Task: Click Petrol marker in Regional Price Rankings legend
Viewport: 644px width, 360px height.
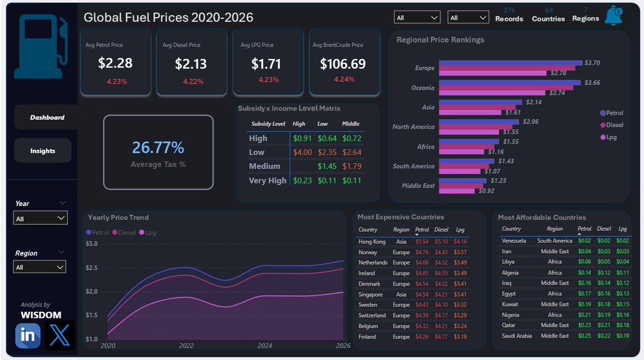Action: 603,113
